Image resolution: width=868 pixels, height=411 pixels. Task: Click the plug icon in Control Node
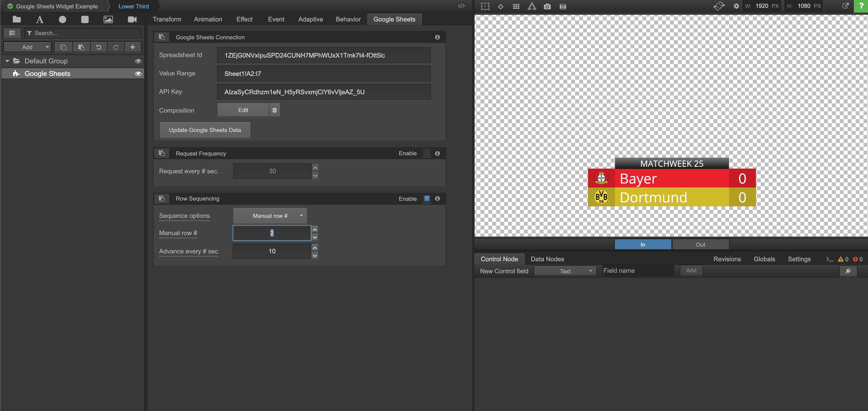click(x=848, y=271)
